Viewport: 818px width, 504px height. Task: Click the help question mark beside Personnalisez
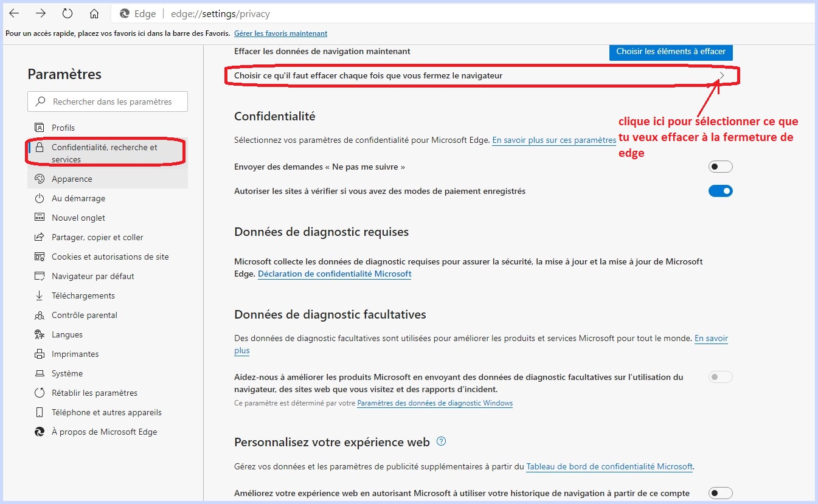click(x=442, y=441)
